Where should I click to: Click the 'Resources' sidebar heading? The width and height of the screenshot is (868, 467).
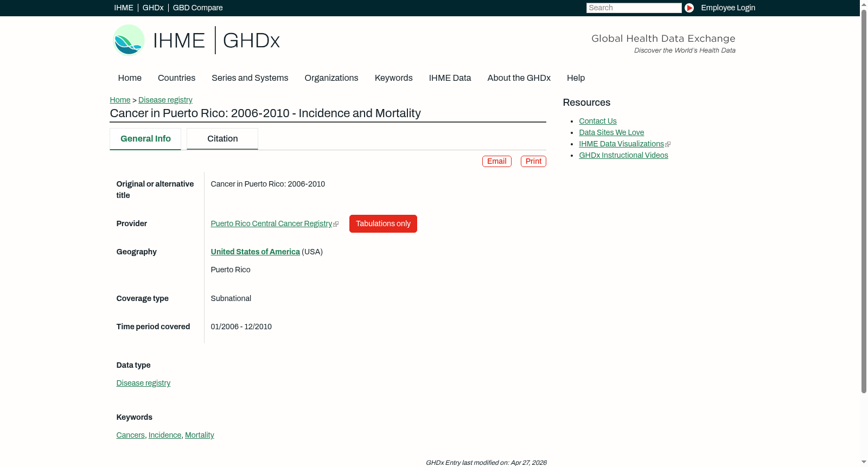pyautogui.click(x=586, y=103)
